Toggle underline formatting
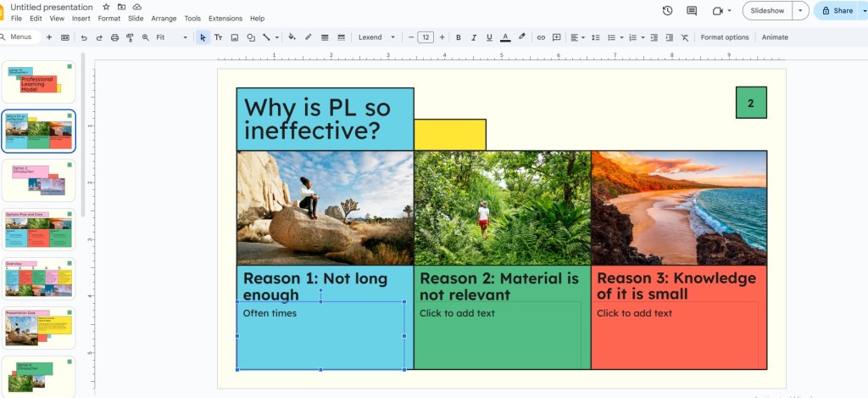The image size is (868, 398). (489, 37)
